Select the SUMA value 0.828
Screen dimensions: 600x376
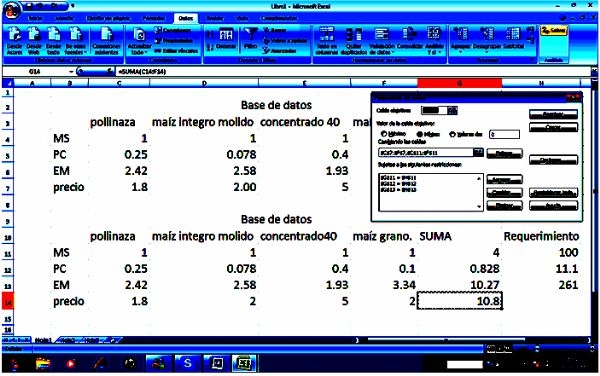point(484,269)
